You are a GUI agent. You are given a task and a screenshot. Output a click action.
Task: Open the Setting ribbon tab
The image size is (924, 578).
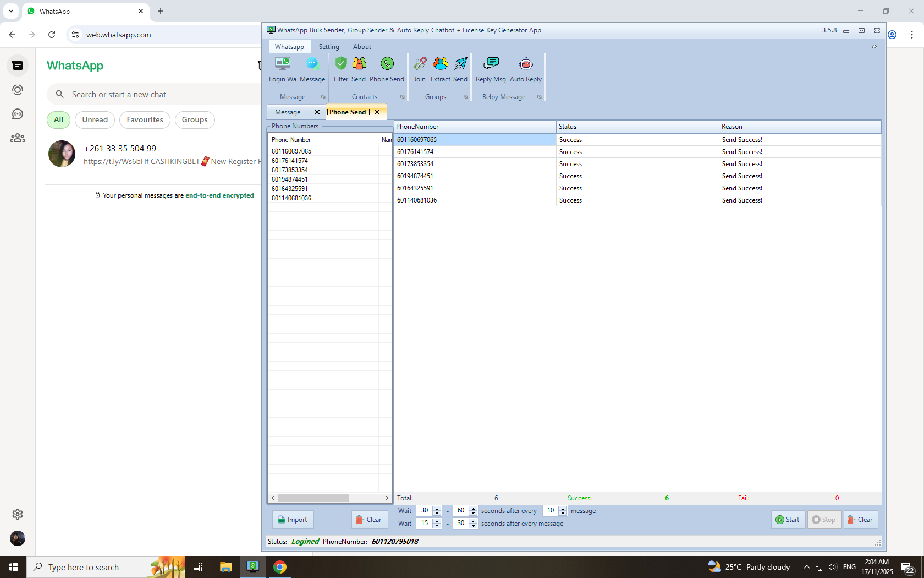click(x=329, y=47)
